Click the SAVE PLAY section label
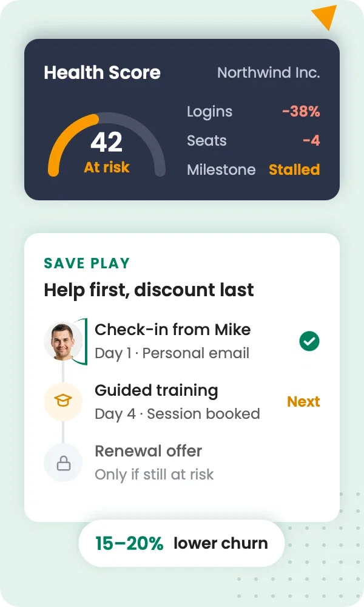This screenshot has width=364, height=607. coord(87,263)
